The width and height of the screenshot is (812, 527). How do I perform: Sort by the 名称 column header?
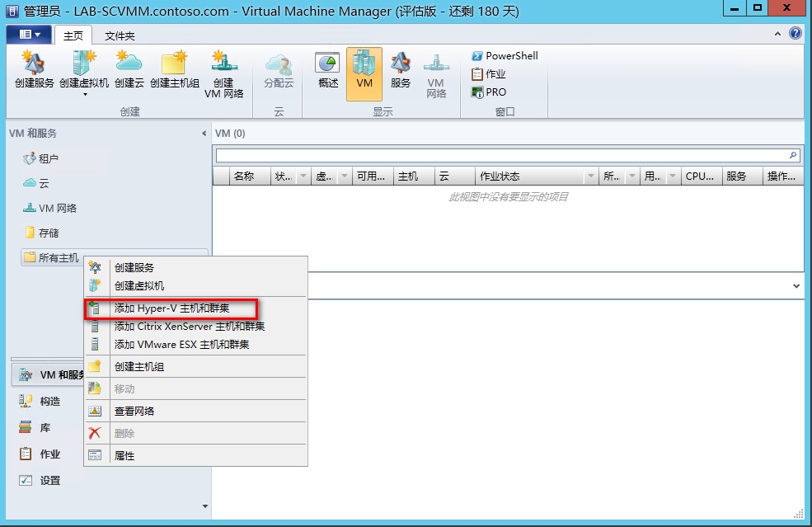coord(250,176)
